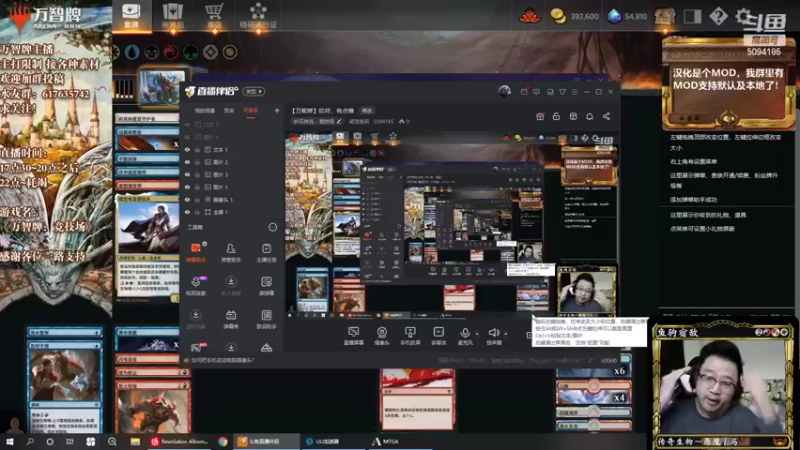The width and height of the screenshot is (800, 450).
Task: Toggle visibility of 全屏 1 source
Action: [187, 212]
